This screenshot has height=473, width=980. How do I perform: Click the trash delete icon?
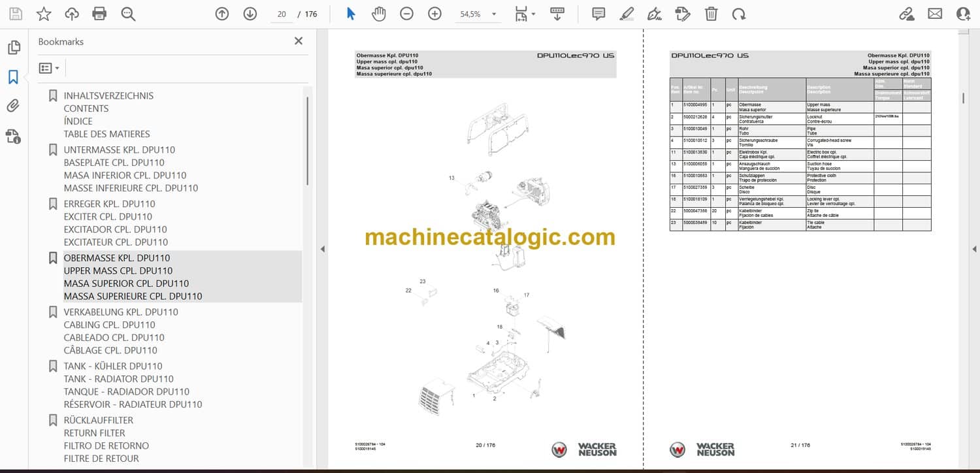point(711,14)
